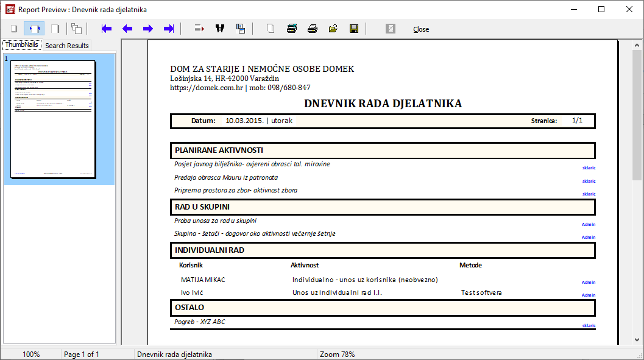Go to previous page arrow

(x=127, y=29)
